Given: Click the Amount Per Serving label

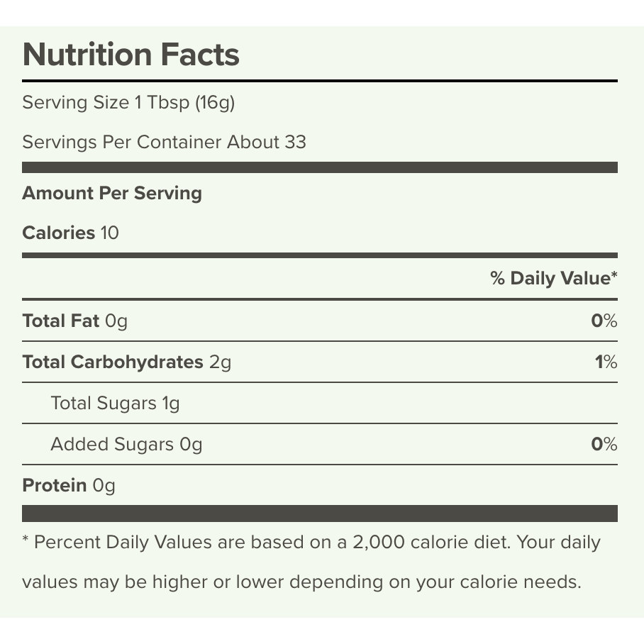Looking at the screenshot, I should pos(112,193).
